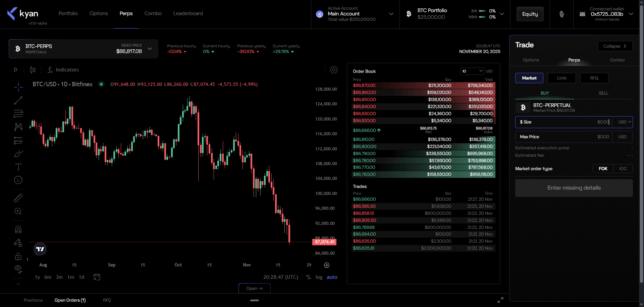The width and height of the screenshot is (644, 307).
Task: Select the ruler measure tool
Action: (18, 198)
